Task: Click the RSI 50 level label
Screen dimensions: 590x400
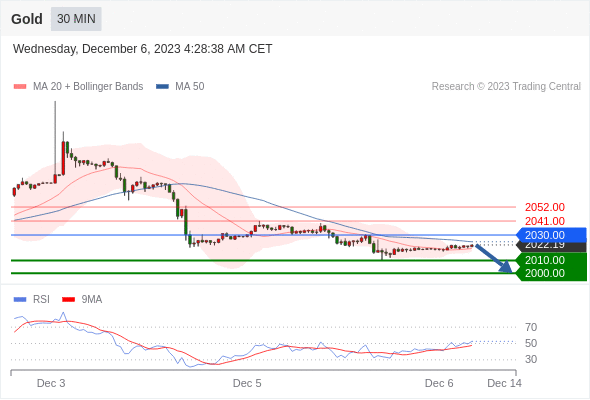Action: (x=531, y=343)
